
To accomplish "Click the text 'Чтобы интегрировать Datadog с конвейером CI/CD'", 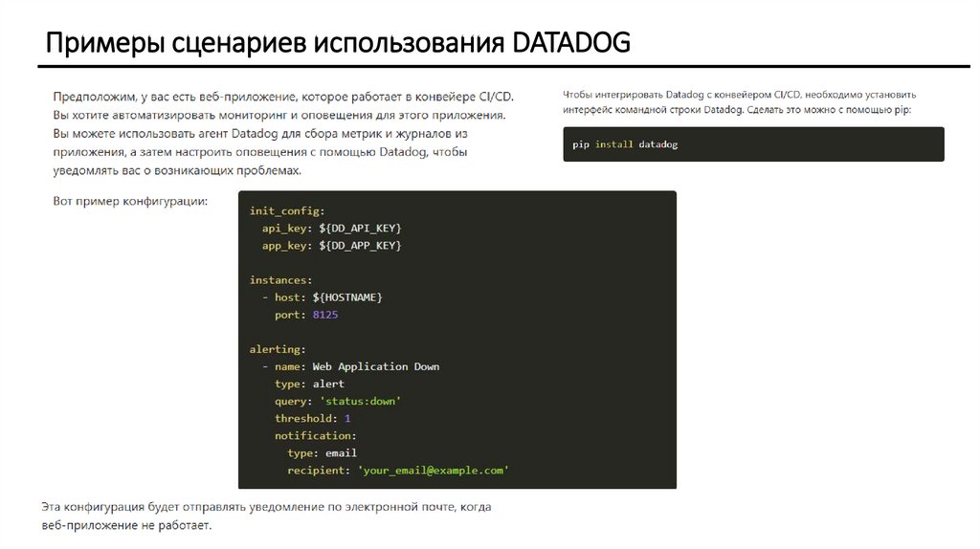I will pyautogui.click(x=681, y=95).
